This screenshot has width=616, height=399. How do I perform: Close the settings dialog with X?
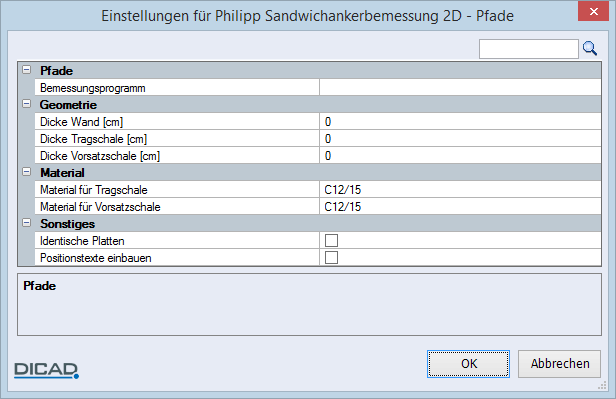594,11
